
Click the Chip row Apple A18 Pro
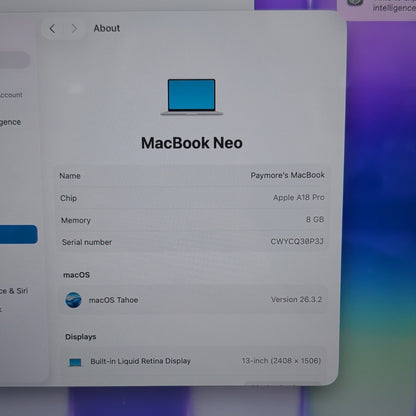[x=192, y=198]
